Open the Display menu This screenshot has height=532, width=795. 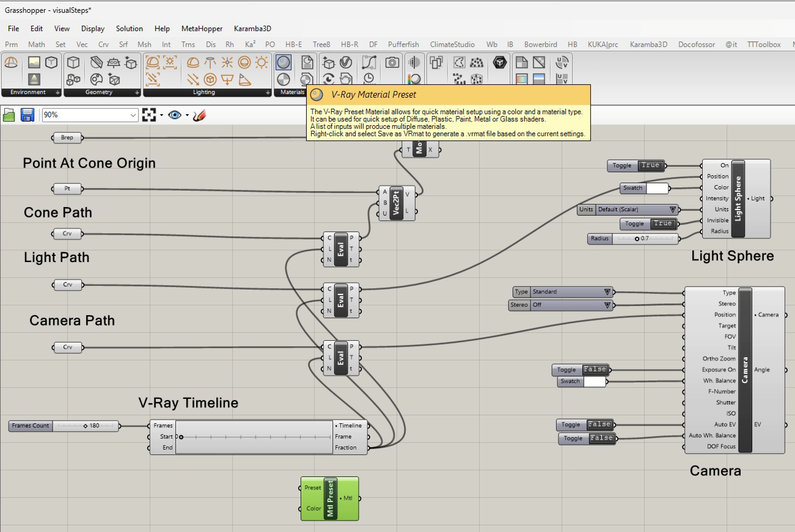click(93, 28)
